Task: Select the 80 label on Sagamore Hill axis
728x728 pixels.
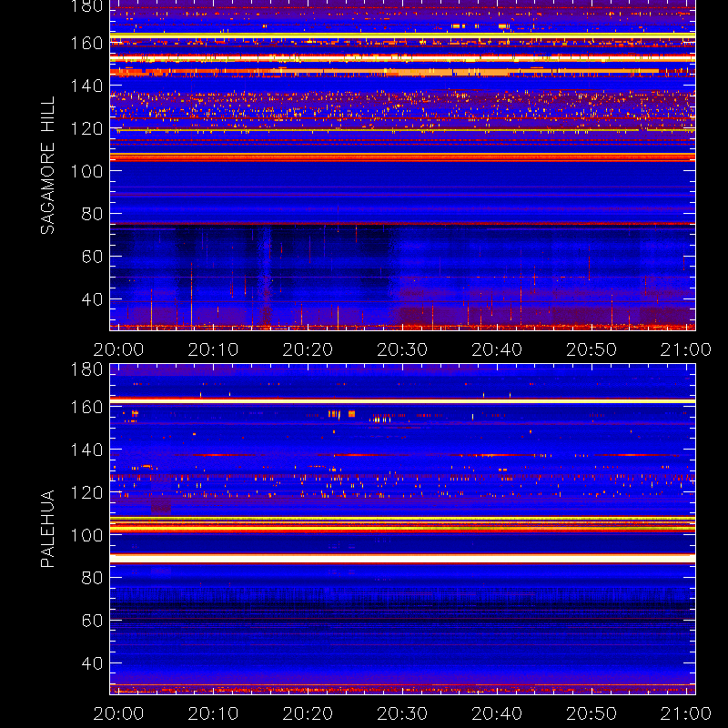Action: click(92, 214)
